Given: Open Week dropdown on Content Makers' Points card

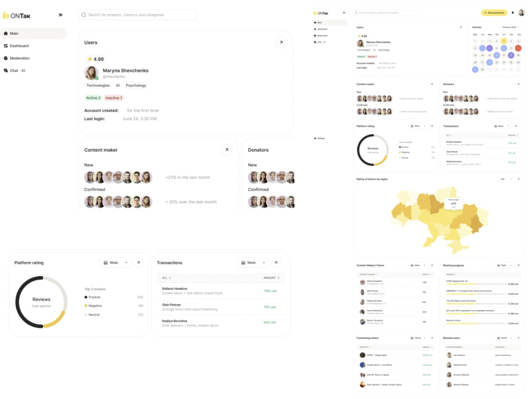Looking at the screenshot, I should (418, 265).
